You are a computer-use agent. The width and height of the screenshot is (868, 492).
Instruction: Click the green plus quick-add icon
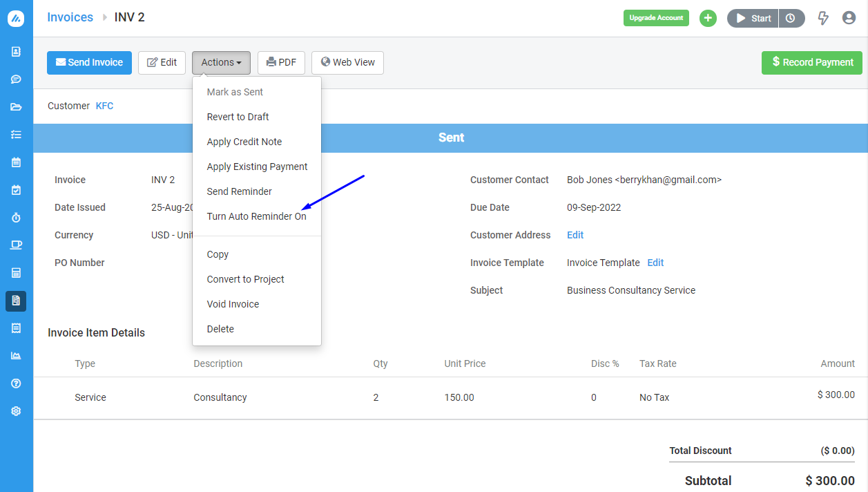tap(708, 18)
